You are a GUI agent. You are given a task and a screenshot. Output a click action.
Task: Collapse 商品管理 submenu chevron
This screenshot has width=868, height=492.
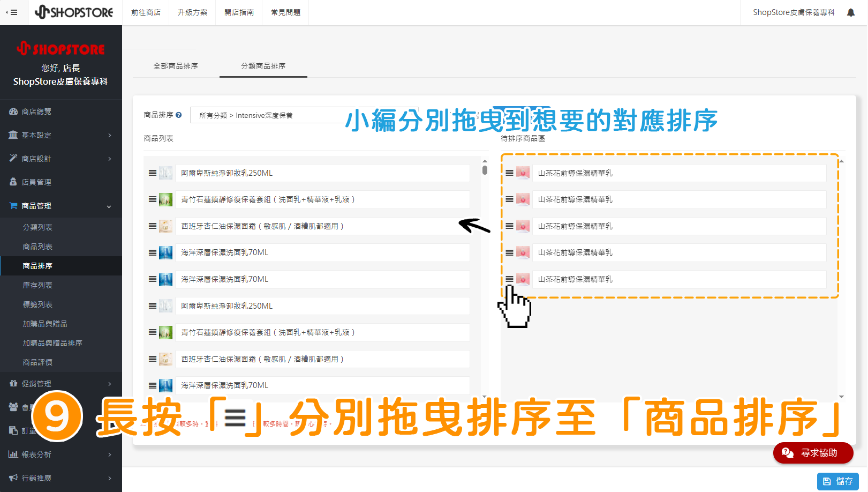coord(109,206)
